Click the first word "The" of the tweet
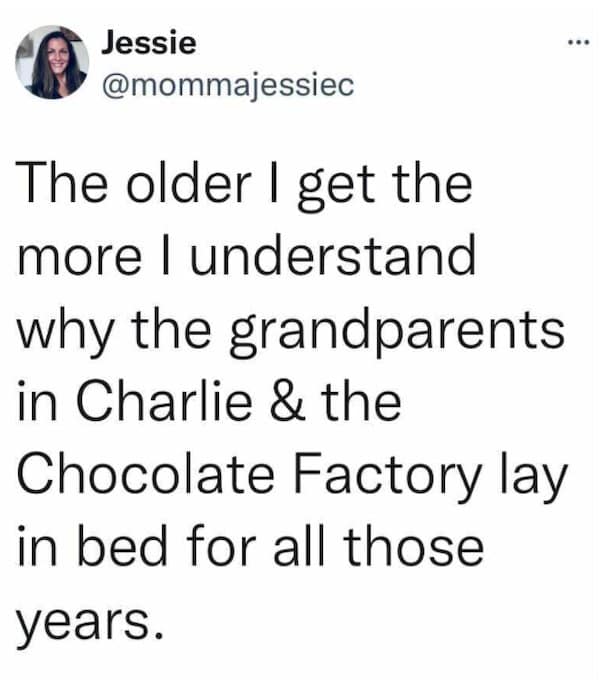The image size is (600, 683). [x=59, y=186]
